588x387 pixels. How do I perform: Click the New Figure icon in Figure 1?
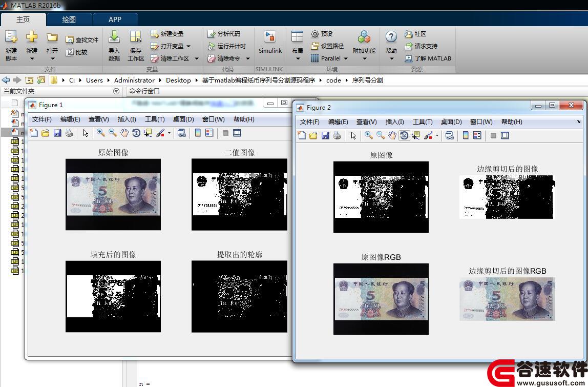[x=34, y=133]
